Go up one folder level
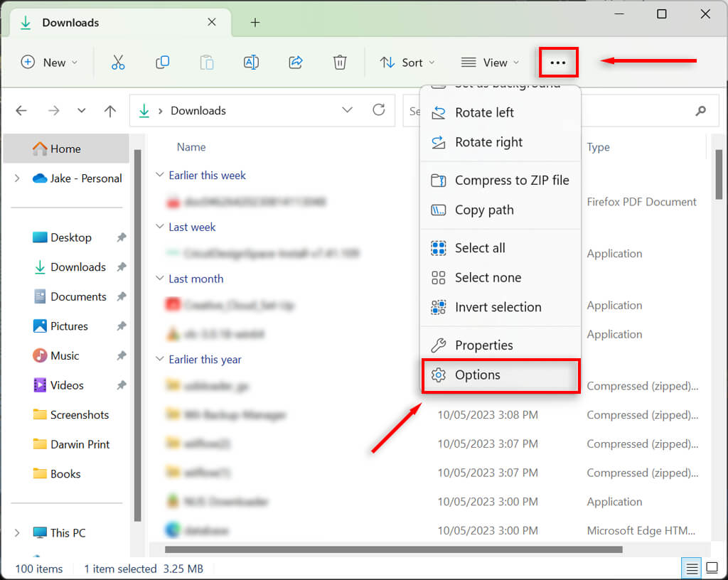Screen dimensions: 728x580 [x=109, y=111]
